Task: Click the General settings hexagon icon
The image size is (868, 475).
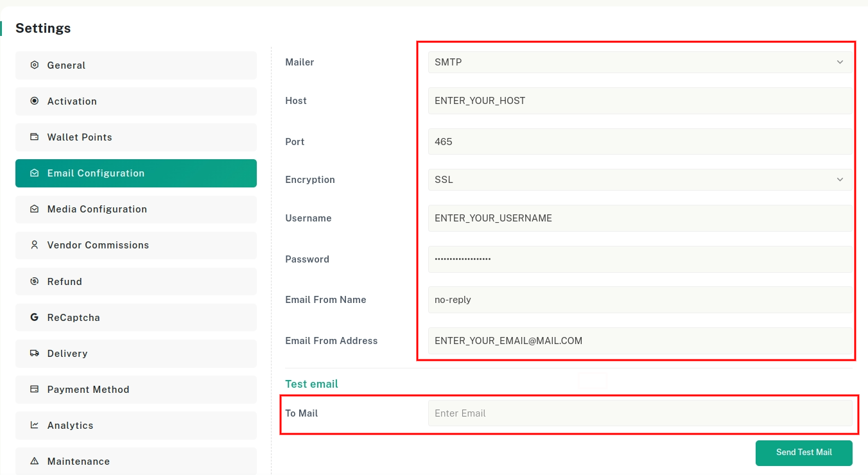Action: click(x=35, y=65)
